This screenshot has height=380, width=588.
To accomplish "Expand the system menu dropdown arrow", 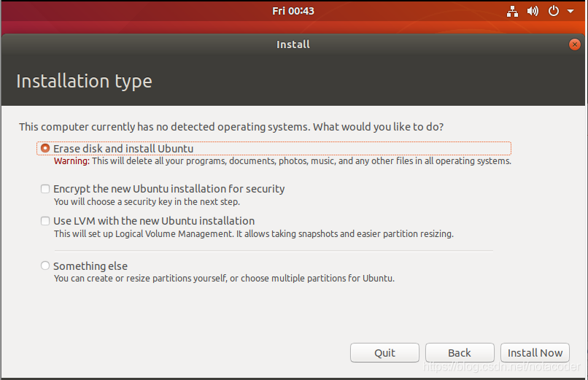I will (x=570, y=11).
